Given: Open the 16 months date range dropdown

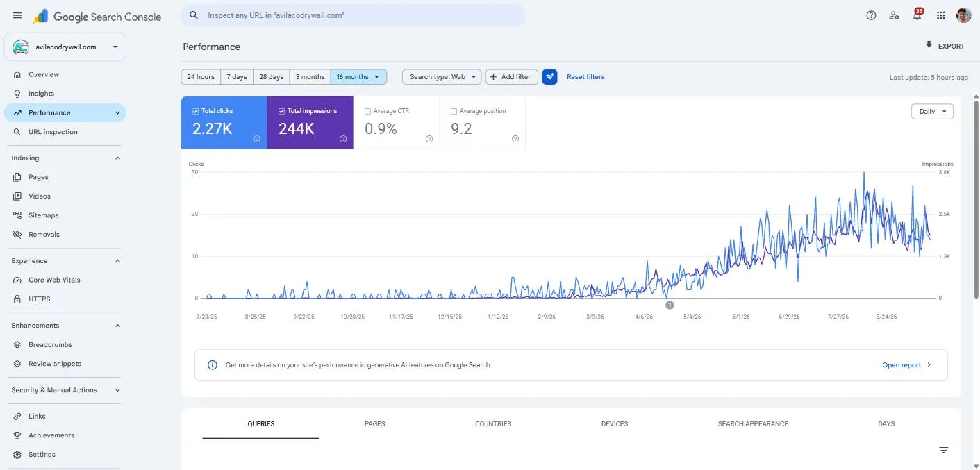Looking at the screenshot, I should pos(358,77).
